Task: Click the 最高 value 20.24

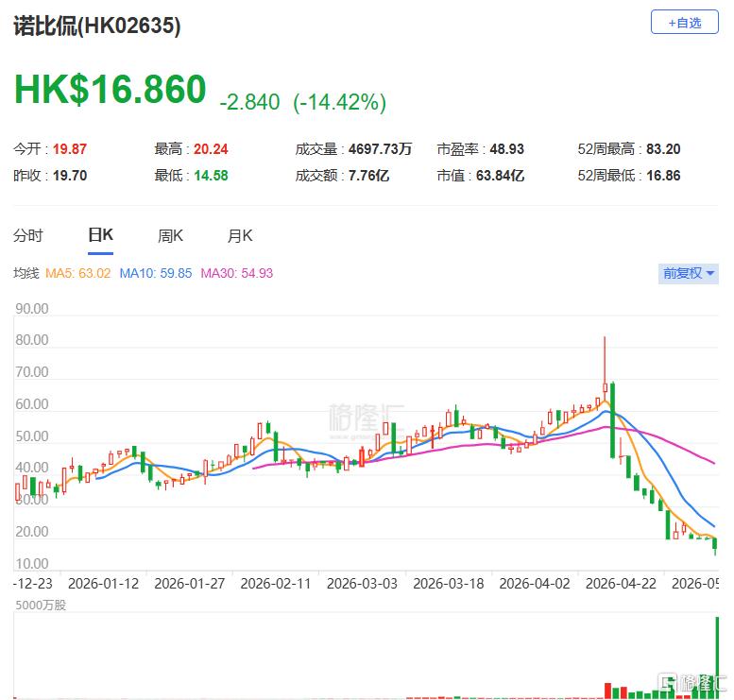Action: [x=211, y=149]
